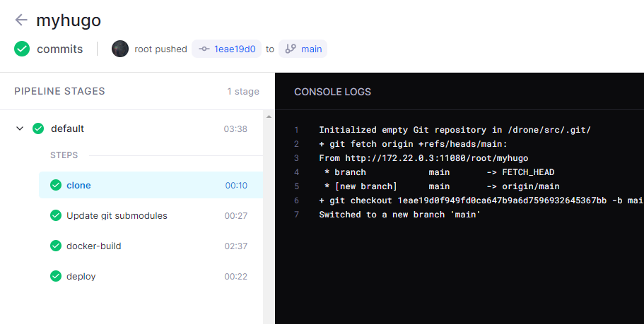Click the commits label
The image size is (644, 324).
click(x=60, y=49)
